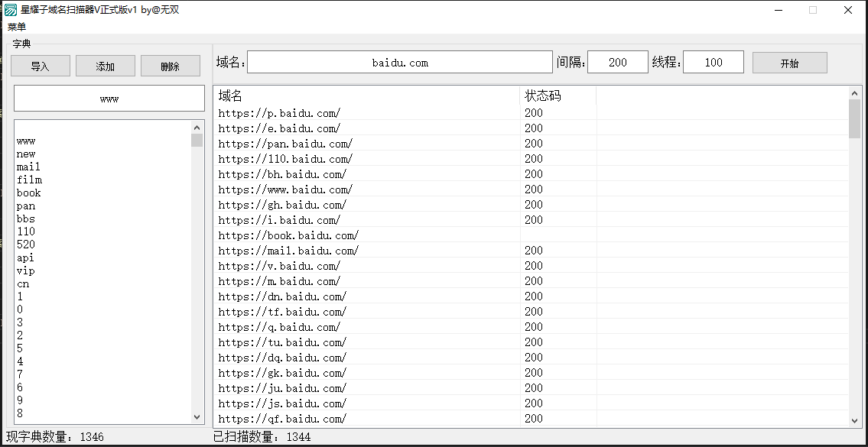Viewport: 868px width, 447px height.
Task: Select 'cn' in the dictionary list
Action: tap(23, 283)
